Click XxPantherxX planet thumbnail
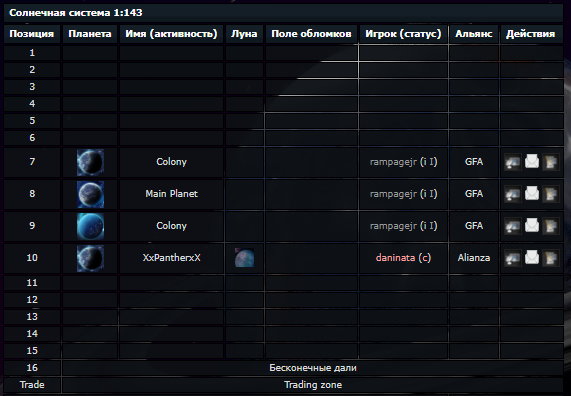 pyautogui.click(x=90, y=258)
